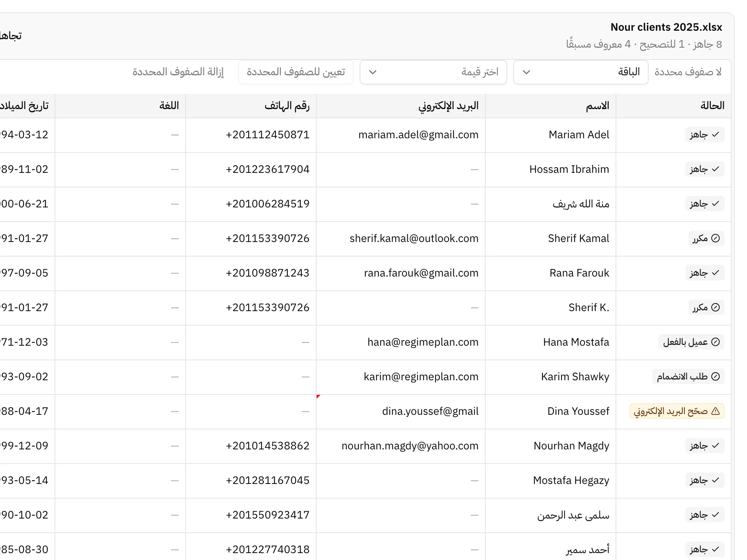
Task: Click the email nourhan.magdy@yahoo.com
Action: (410, 446)
